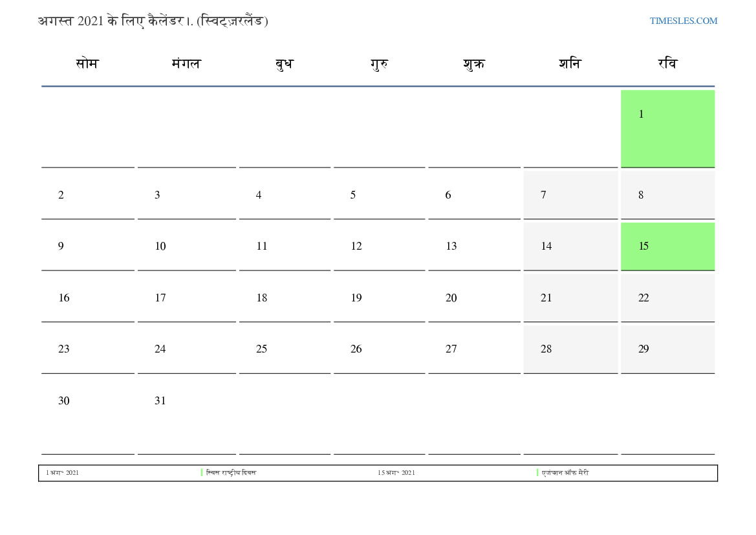Click the शुक्र weekday header
The width and height of the screenshot is (756, 535).
(474, 63)
